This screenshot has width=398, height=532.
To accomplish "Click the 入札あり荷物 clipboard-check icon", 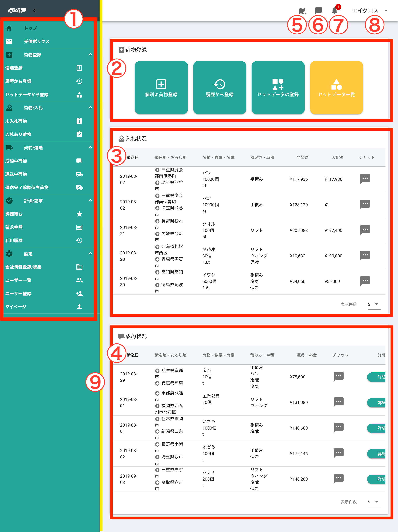I will tap(79, 134).
